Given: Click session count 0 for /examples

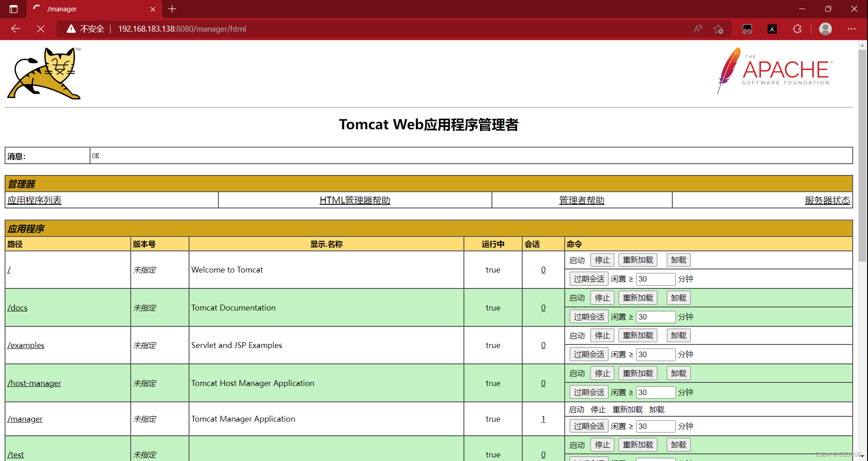Looking at the screenshot, I should 543,345.
